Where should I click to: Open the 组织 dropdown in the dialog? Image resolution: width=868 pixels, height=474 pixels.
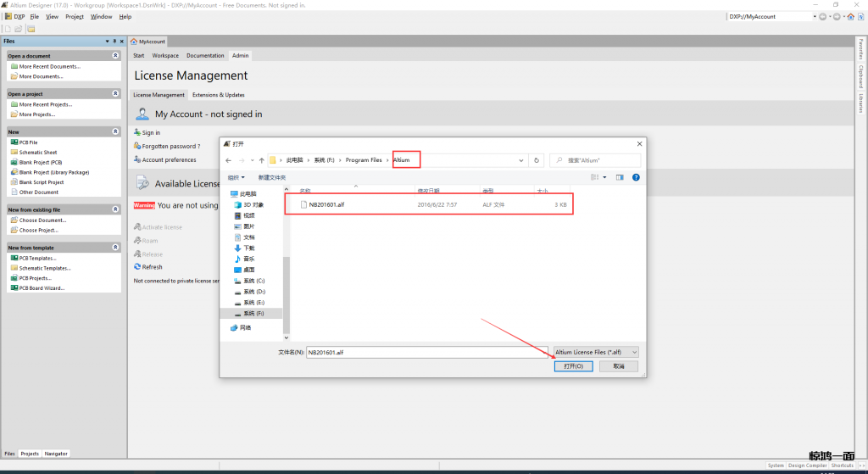pyautogui.click(x=236, y=177)
